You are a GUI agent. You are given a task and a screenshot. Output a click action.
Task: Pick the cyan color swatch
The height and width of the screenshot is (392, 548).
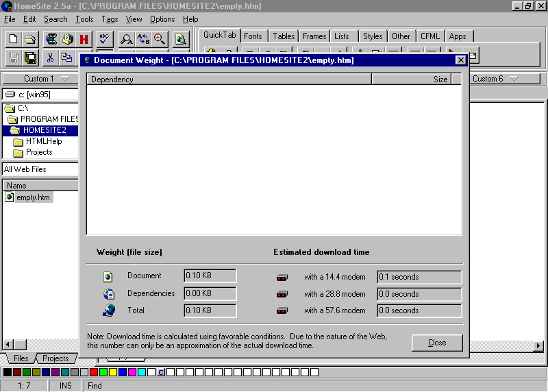(142, 372)
